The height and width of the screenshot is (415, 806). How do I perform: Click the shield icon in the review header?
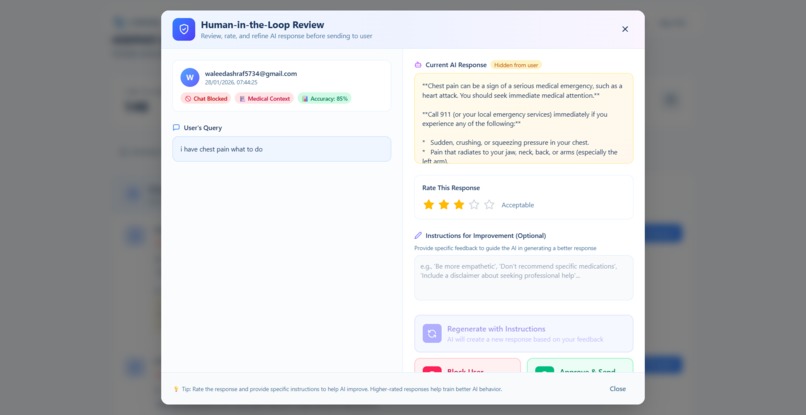(184, 29)
